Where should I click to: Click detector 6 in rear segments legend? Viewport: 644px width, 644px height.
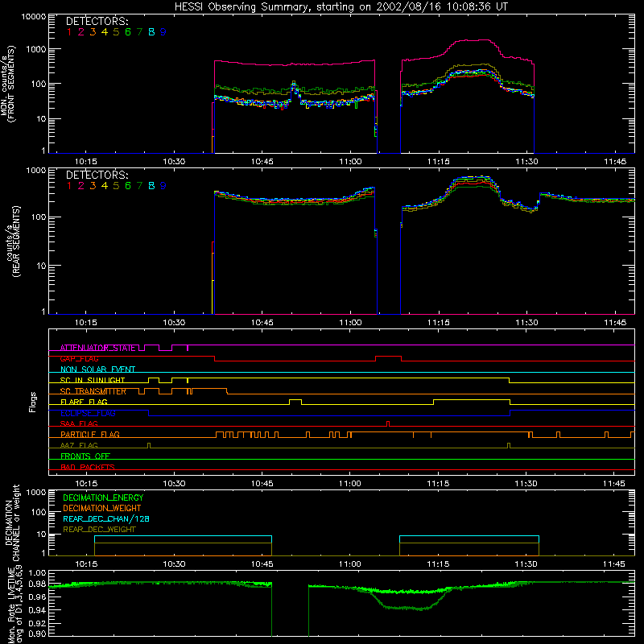[x=128, y=186]
